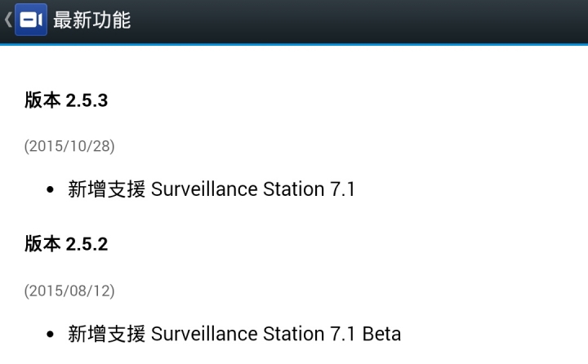Click the 版本 2.5.3 heading
The width and height of the screenshot is (588, 364).
click(66, 100)
